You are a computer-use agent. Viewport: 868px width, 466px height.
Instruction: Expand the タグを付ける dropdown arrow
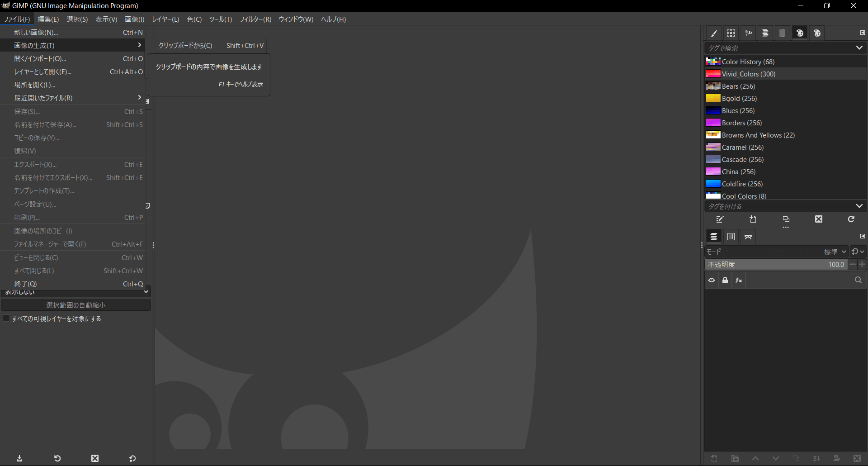pyautogui.click(x=859, y=206)
